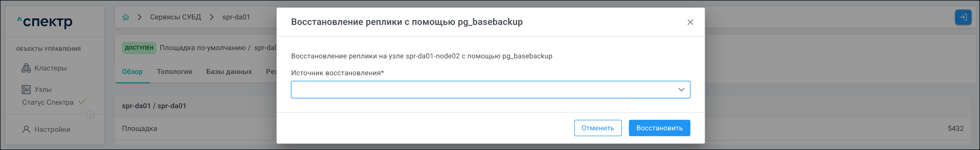980x150 pixels.
Task: Open the Кластеры section icon
Action: click(x=26, y=68)
